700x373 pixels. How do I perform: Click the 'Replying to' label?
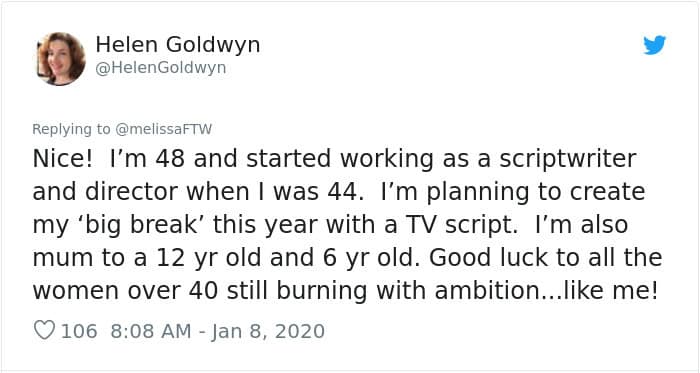[71, 129]
